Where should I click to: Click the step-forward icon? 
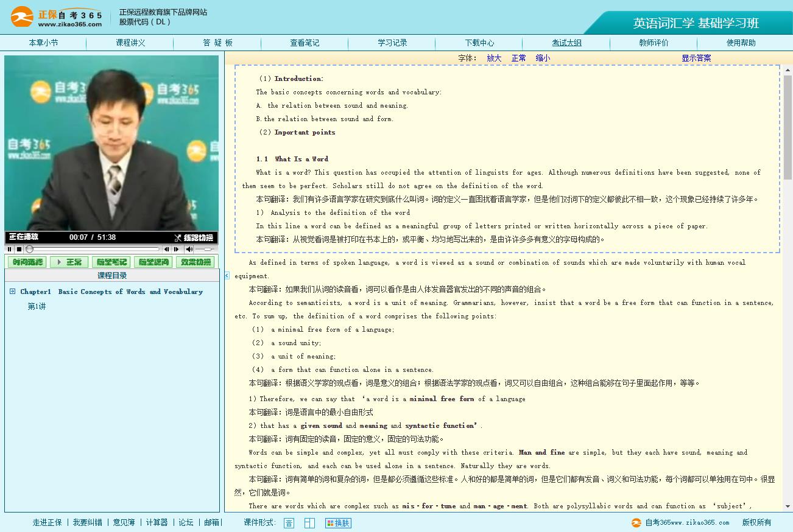[x=177, y=249]
